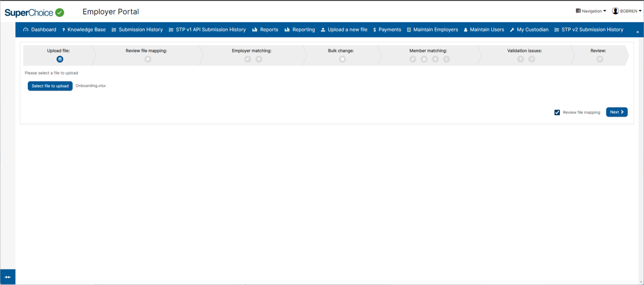644x285 pixels.
Task: Open the Navigation dropdown
Action: (x=591, y=11)
